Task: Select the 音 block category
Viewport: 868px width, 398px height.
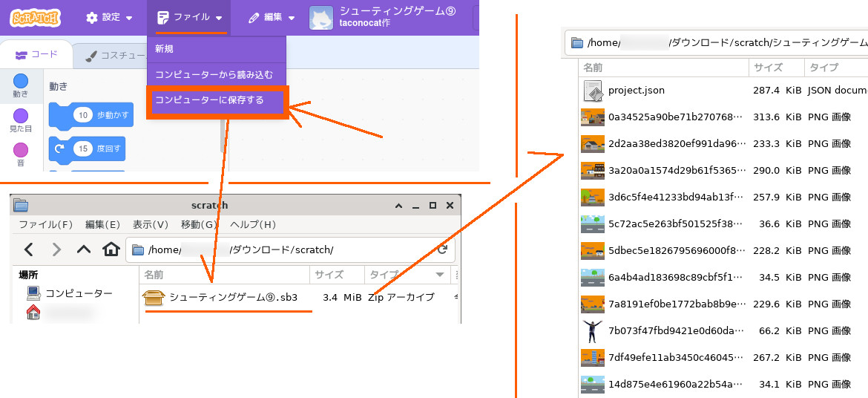Action: [x=21, y=154]
